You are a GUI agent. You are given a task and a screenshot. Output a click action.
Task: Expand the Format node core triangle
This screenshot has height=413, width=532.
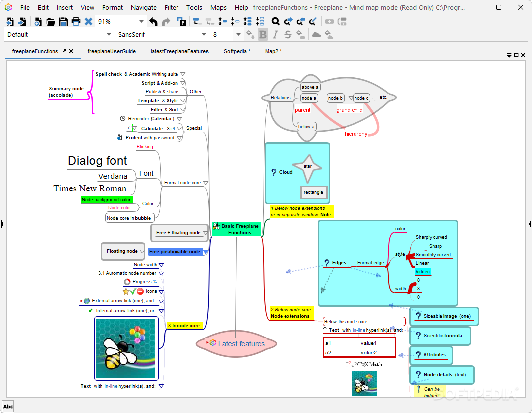click(205, 183)
